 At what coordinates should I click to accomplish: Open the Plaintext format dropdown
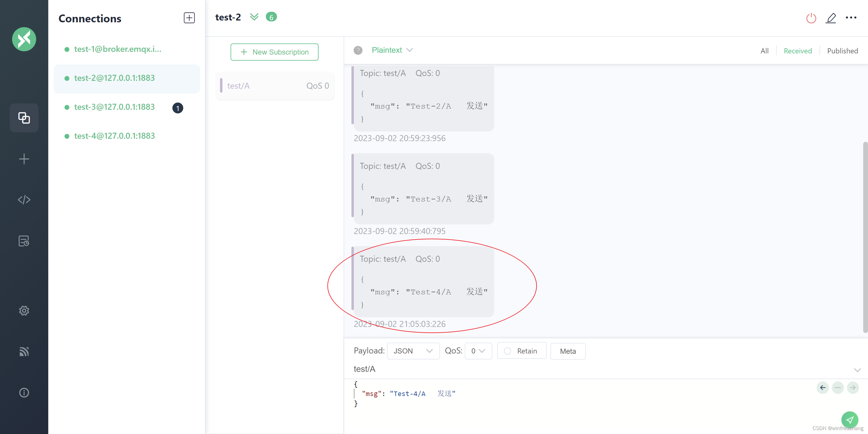(392, 50)
